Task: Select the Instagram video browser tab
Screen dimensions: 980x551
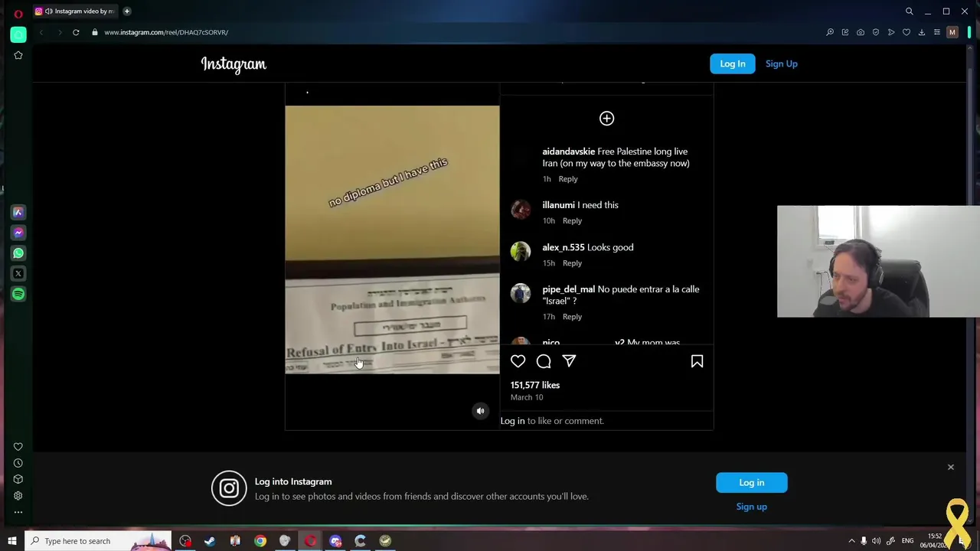Action: [x=75, y=11]
